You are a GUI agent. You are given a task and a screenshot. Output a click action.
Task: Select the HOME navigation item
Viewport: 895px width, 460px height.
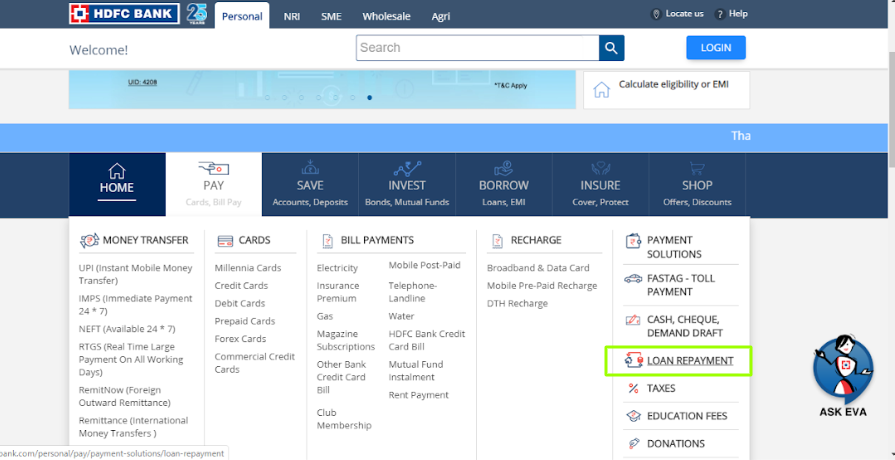(x=117, y=184)
